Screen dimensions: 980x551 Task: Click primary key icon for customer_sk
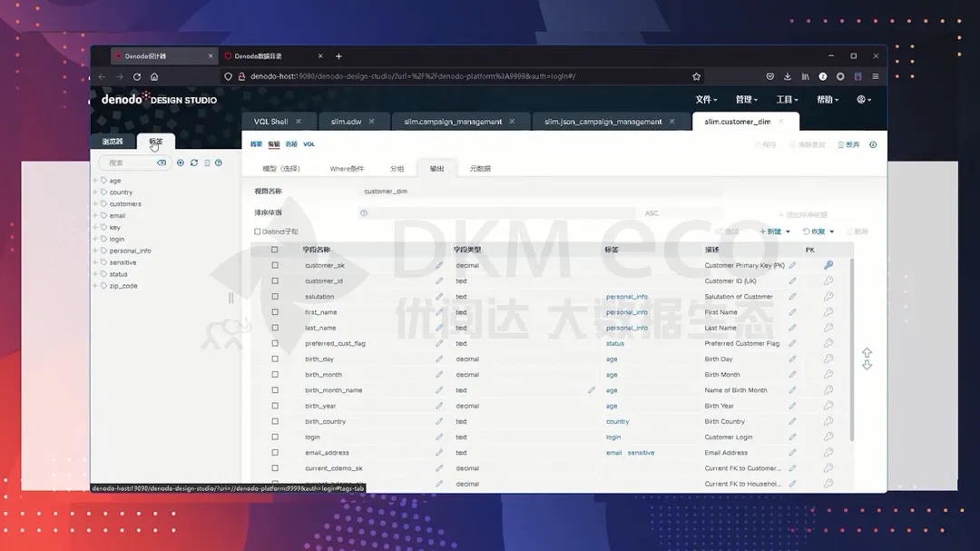(828, 265)
